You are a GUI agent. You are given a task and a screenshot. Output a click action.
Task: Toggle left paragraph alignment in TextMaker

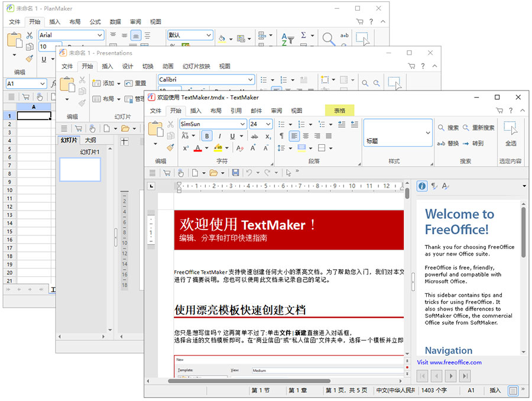tap(294, 136)
